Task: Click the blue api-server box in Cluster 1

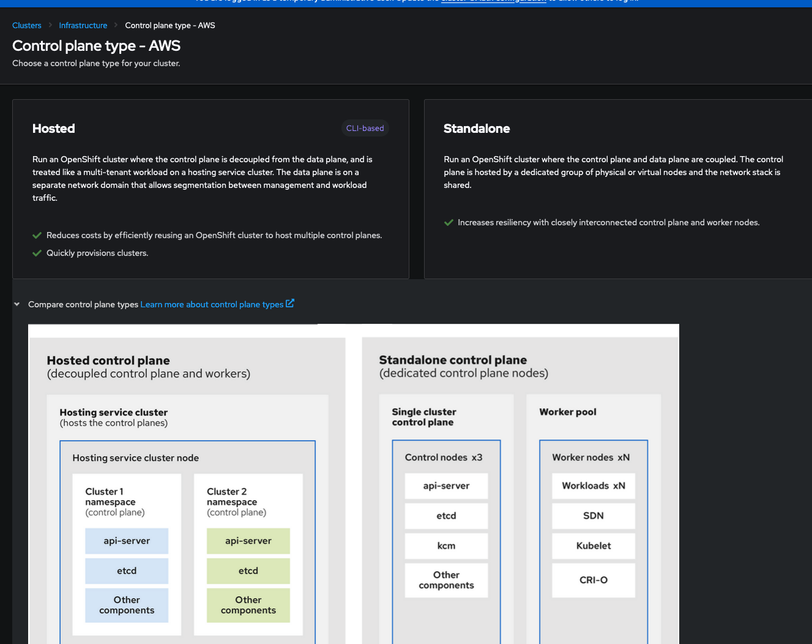Action: (x=127, y=541)
